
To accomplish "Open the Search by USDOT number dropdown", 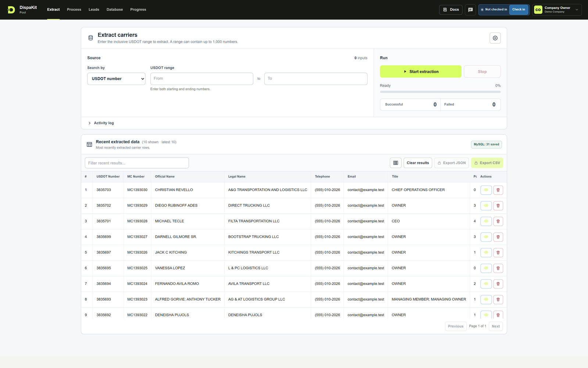I will tap(116, 79).
